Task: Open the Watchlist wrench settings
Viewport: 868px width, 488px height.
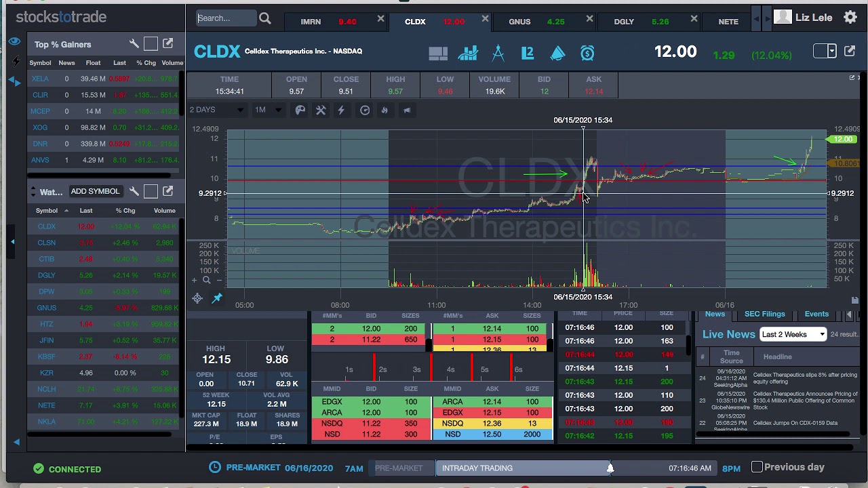Action: click(x=134, y=191)
